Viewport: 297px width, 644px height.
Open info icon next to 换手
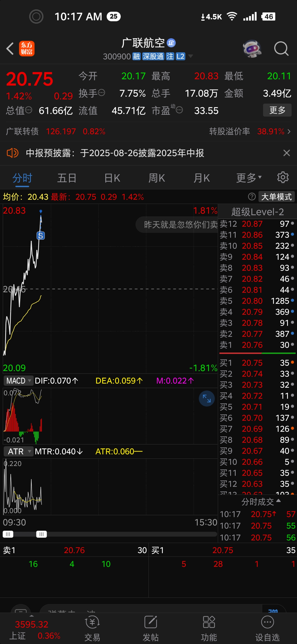[101, 93]
